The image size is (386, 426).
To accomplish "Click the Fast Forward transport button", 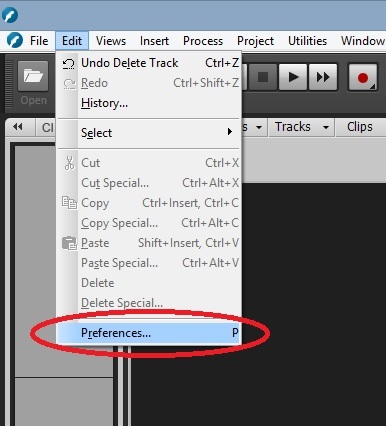I will 323,77.
